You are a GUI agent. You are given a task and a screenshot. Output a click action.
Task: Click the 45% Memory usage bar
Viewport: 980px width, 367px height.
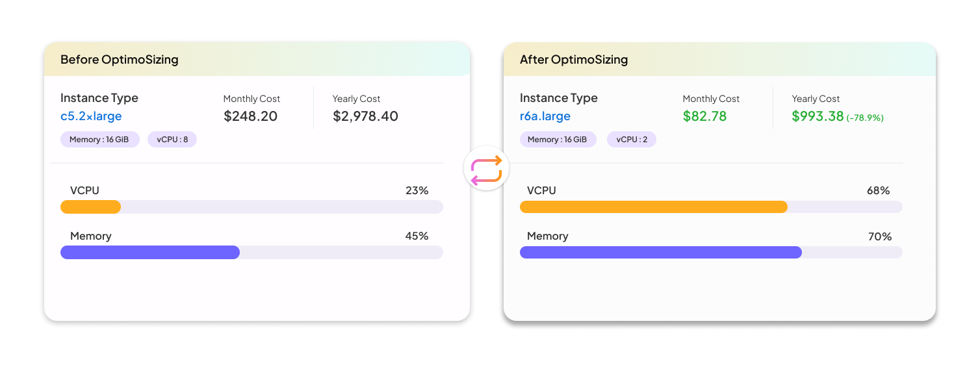pyautogui.click(x=251, y=253)
